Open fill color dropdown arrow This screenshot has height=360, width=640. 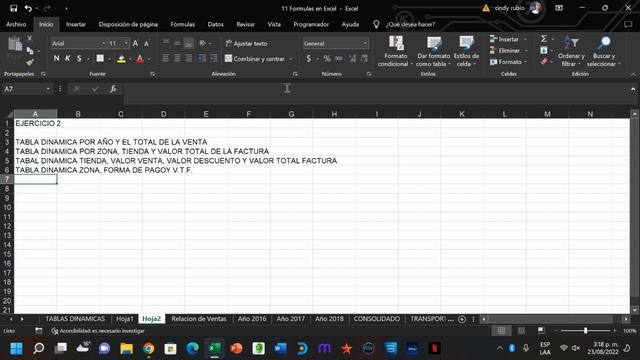coord(130,59)
